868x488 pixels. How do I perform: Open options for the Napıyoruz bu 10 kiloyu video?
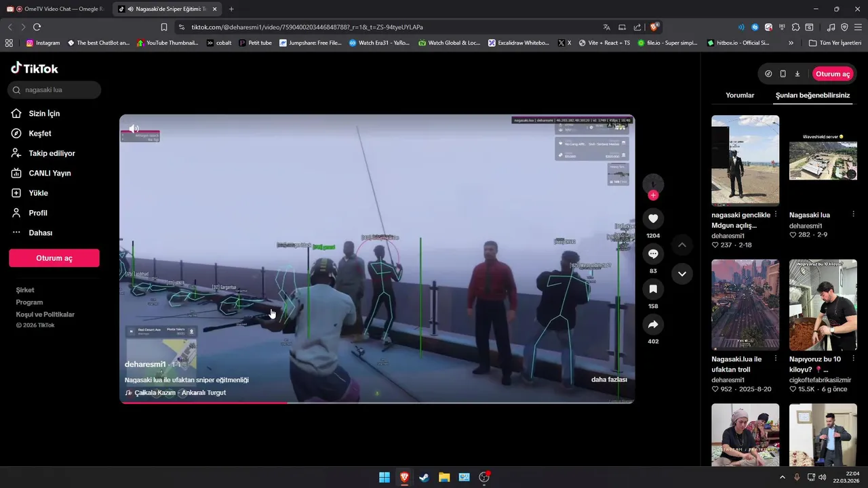(x=854, y=359)
